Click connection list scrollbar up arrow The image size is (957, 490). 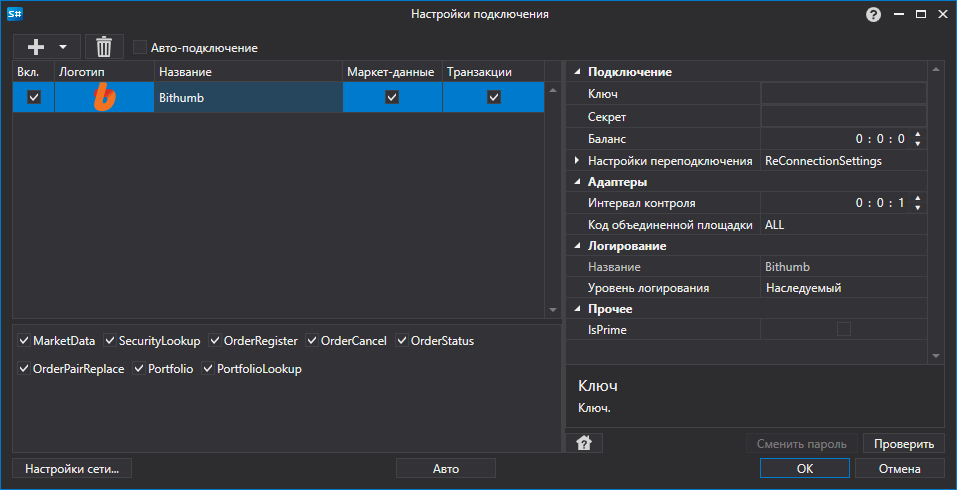553,91
